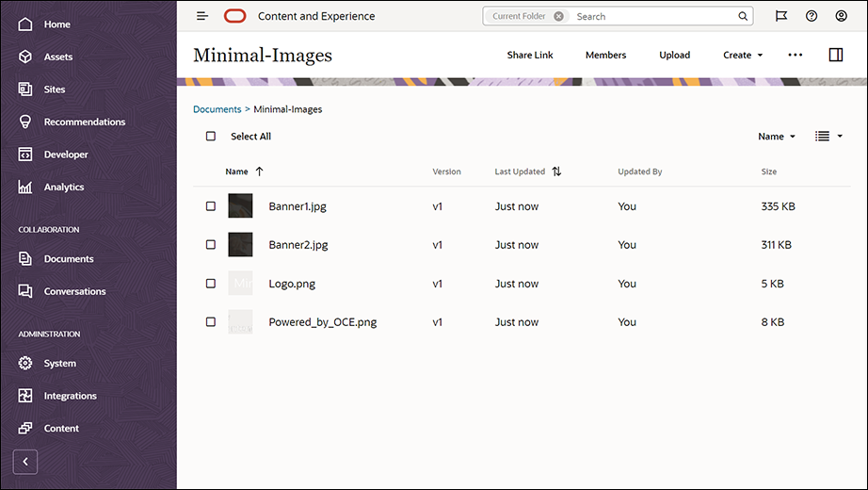Image resolution: width=868 pixels, height=490 pixels.
Task: Toggle the hamburger navigation menu
Action: (202, 16)
